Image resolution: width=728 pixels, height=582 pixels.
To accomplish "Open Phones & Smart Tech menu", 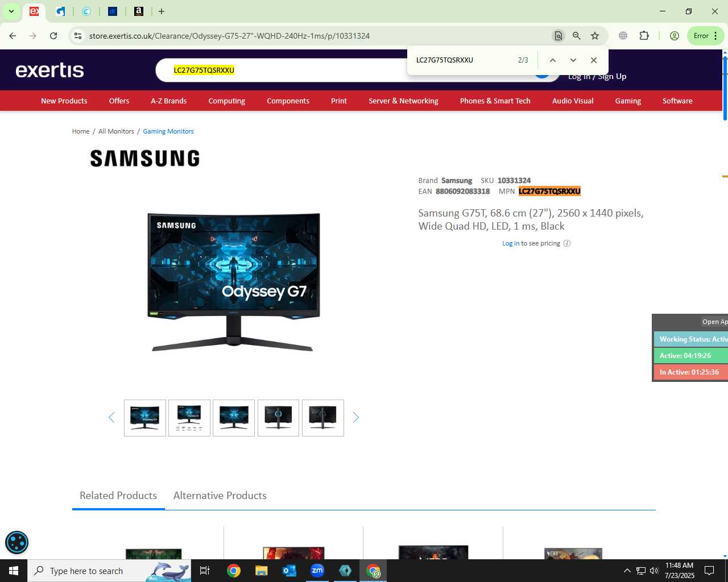I will point(495,101).
